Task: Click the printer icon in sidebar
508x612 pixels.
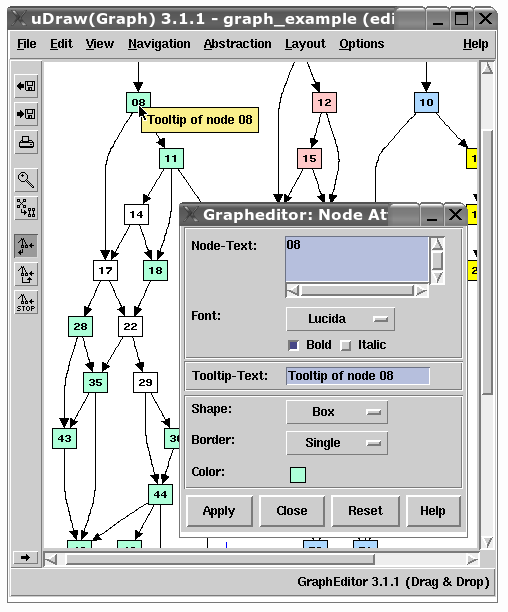Action: click(x=26, y=142)
